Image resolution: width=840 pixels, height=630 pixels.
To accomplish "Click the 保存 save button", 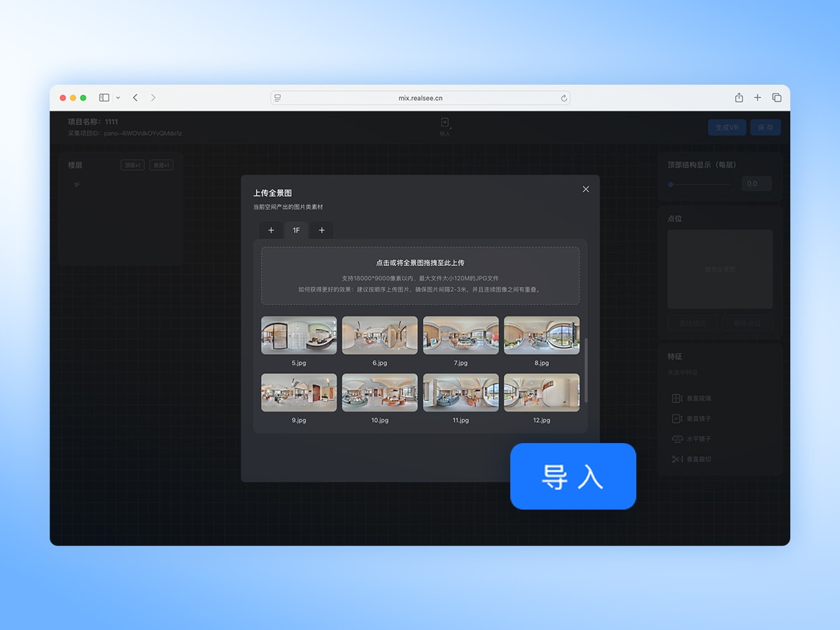I will point(765,127).
